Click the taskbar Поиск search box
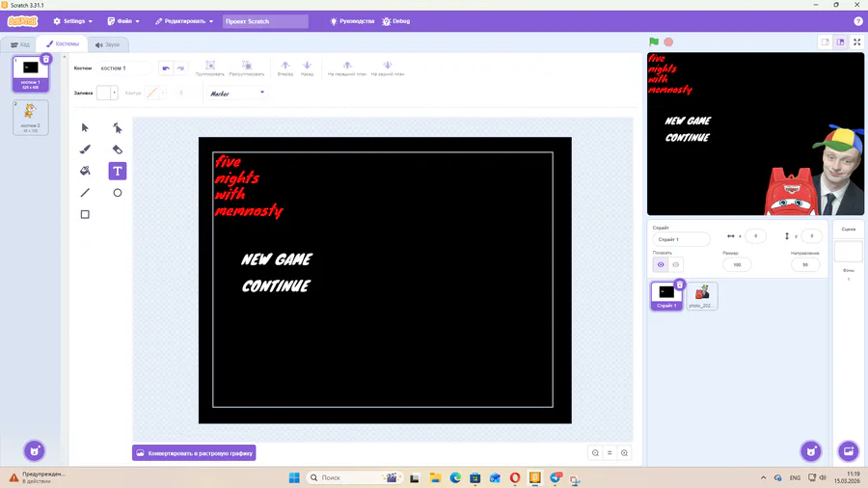This screenshot has height=488, width=868. pos(354,477)
